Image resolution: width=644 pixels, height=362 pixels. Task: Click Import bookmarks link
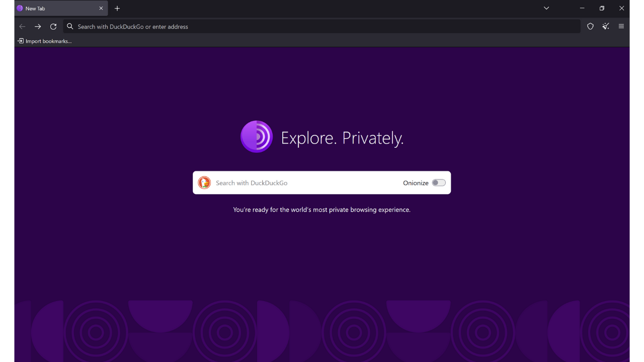point(44,41)
